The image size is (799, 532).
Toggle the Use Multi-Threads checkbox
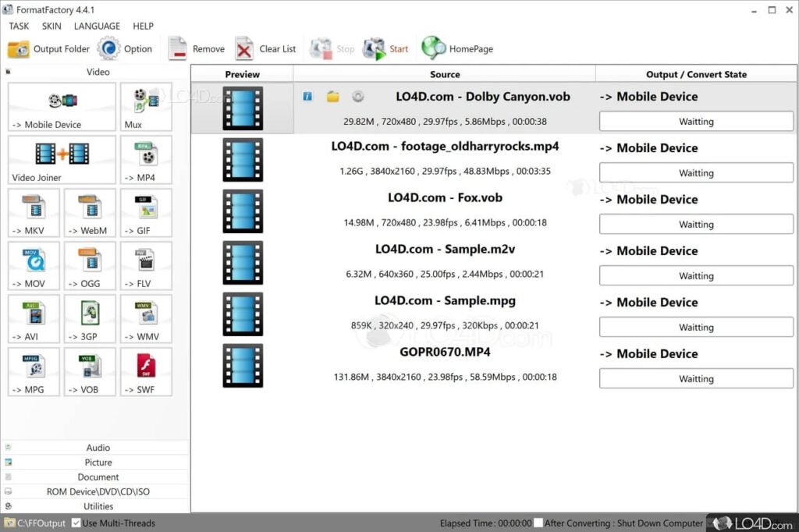(76, 523)
